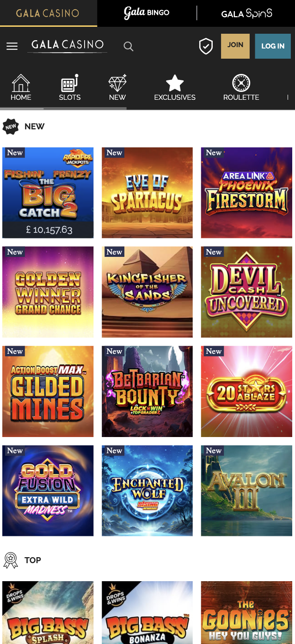Switch to Gala Spins tab
295x644 pixels.
246,13
